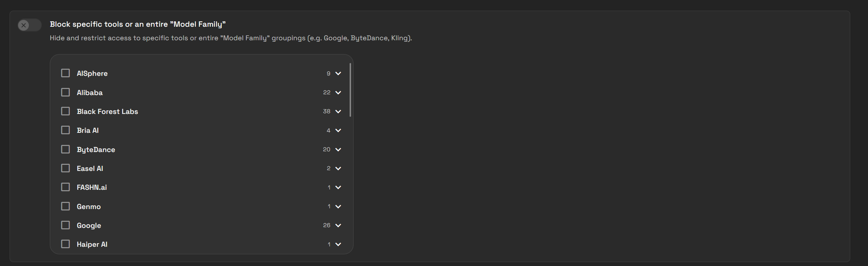Expand the Haiper AI group

click(x=338, y=244)
